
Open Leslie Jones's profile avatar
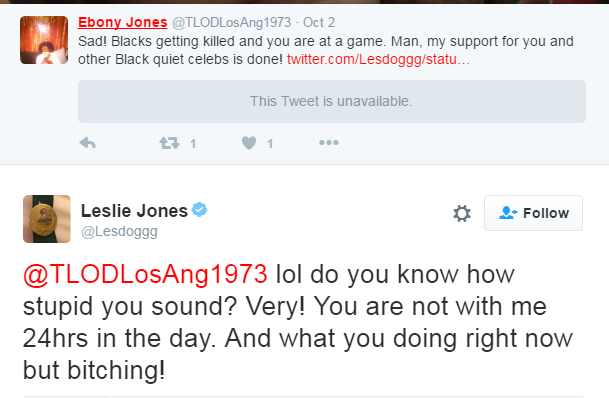click(47, 219)
